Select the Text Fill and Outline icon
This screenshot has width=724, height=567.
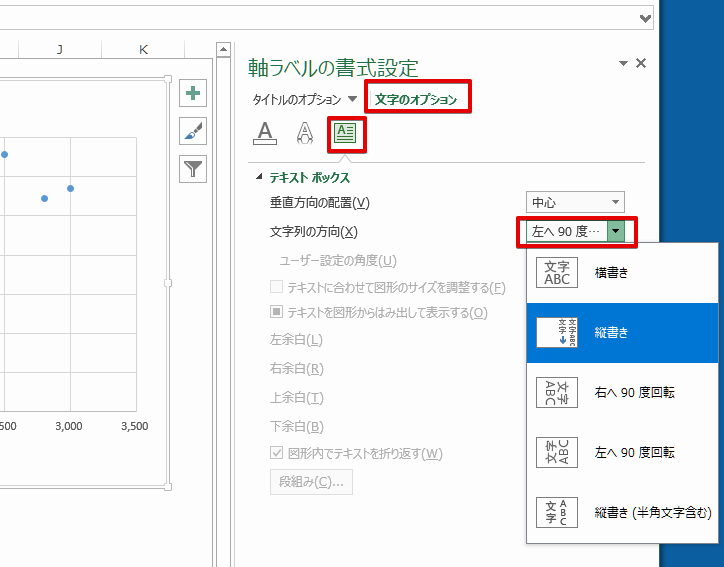coord(265,134)
